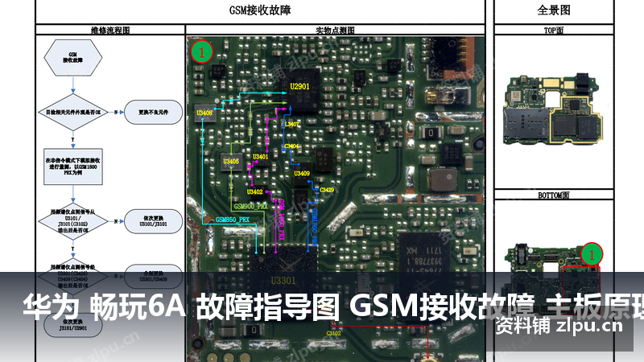Click the GSM900_PRX signal label
The image size is (644, 362).
(250, 206)
